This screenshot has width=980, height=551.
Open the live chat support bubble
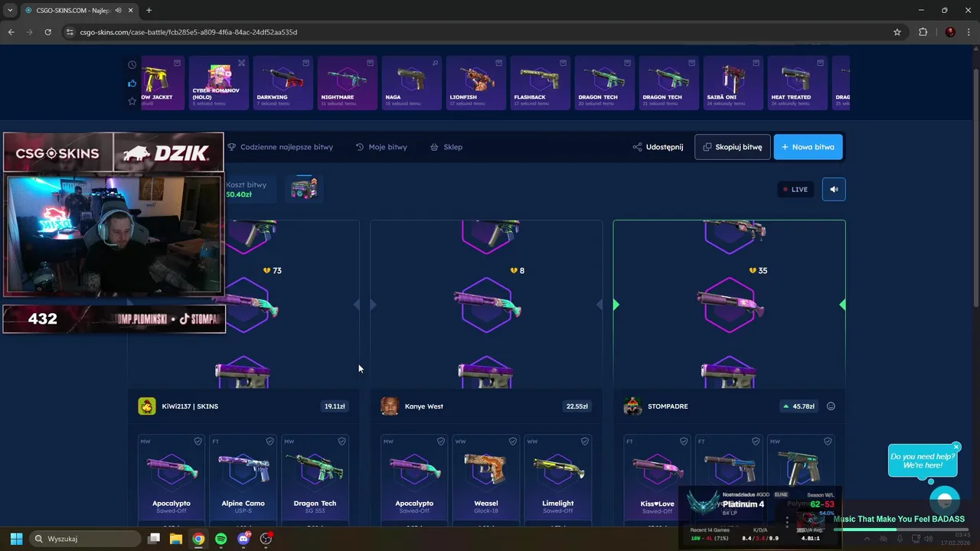point(945,500)
